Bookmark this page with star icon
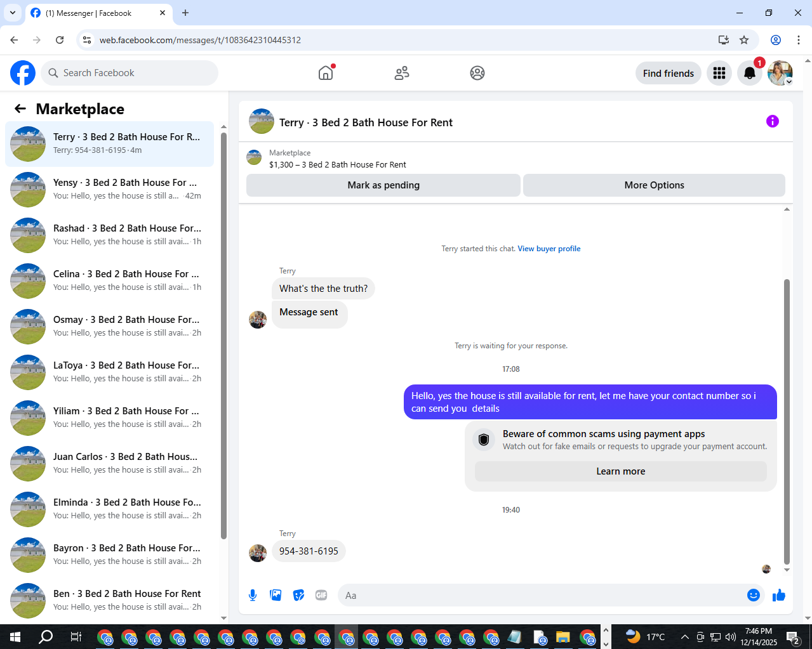The image size is (812, 649). (744, 40)
